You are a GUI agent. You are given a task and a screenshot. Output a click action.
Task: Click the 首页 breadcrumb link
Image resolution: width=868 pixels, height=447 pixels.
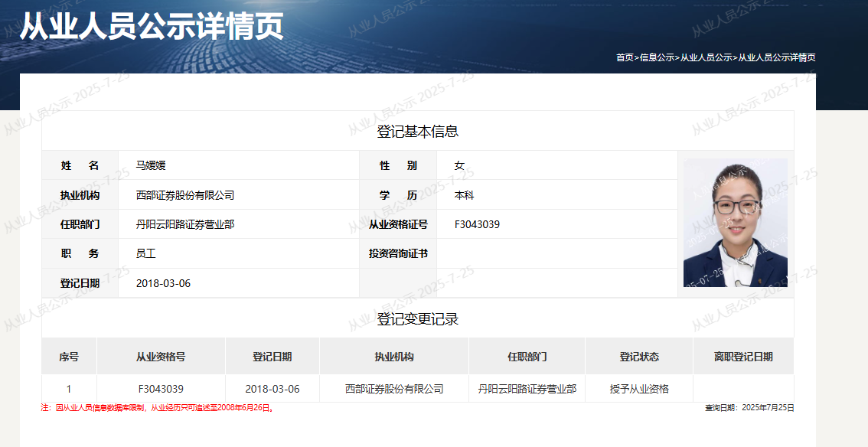(625, 57)
